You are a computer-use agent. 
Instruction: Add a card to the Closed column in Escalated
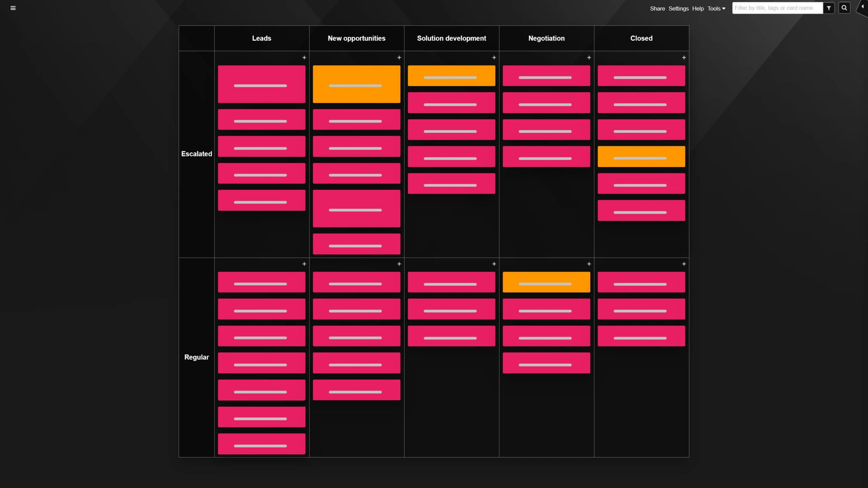(x=684, y=57)
